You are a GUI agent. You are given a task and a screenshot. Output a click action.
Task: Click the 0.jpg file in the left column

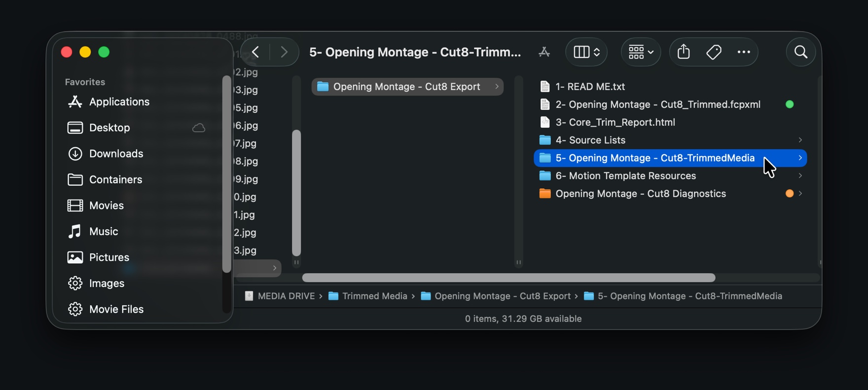[x=245, y=197]
